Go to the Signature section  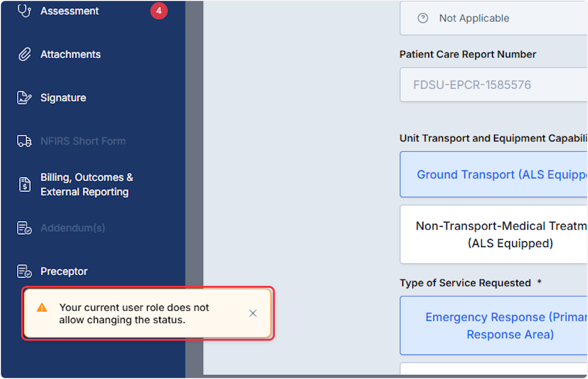point(63,98)
